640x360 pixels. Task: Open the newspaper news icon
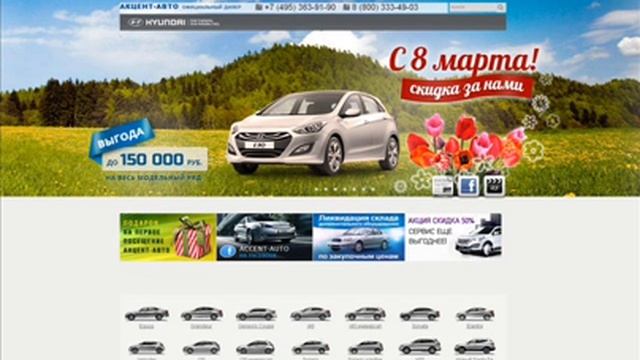tap(443, 186)
